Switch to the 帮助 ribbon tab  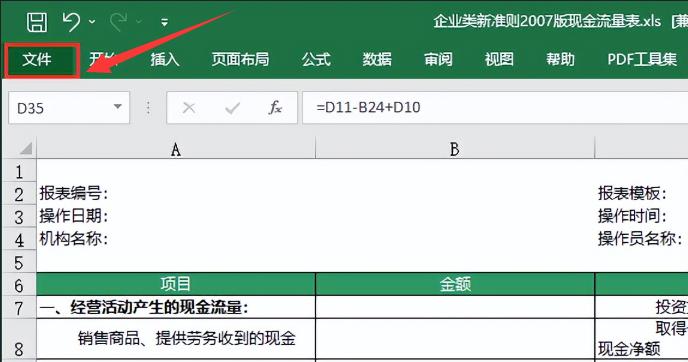(x=560, y=59)
